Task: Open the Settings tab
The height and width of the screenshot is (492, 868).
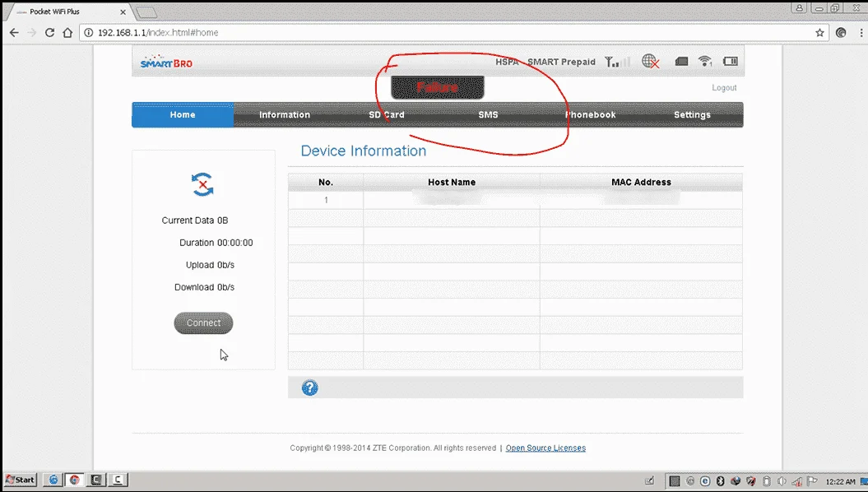Action: coord(692,114)
